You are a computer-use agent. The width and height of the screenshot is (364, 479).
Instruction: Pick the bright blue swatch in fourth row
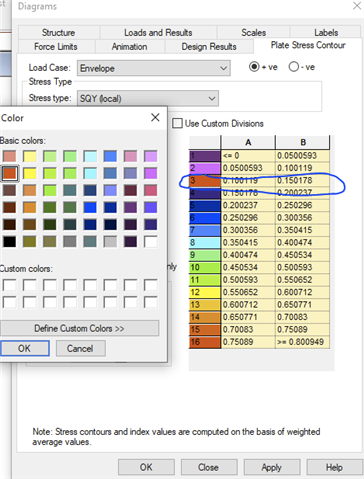(x=90, y=207)
